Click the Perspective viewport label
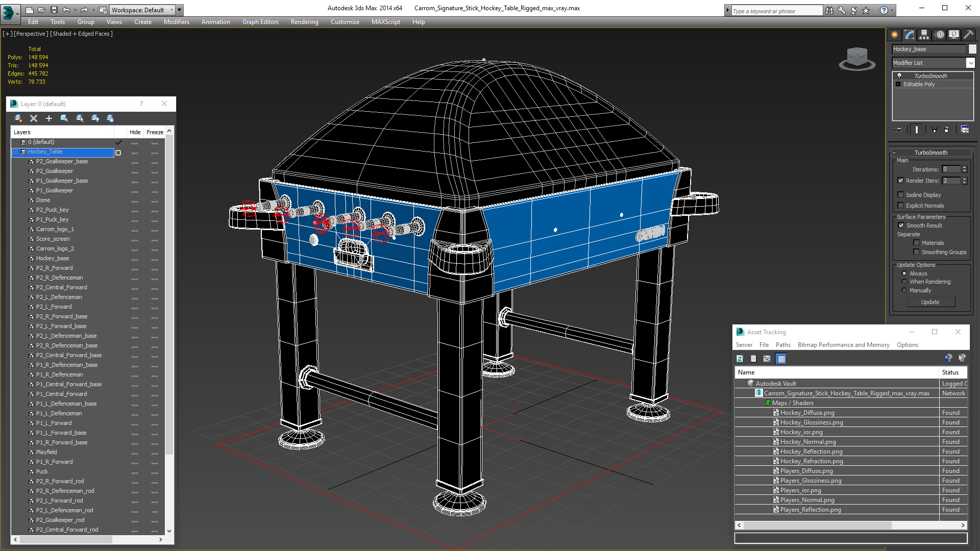The width and height of the screenshot is (980, 551). click(x=31, y=34)
